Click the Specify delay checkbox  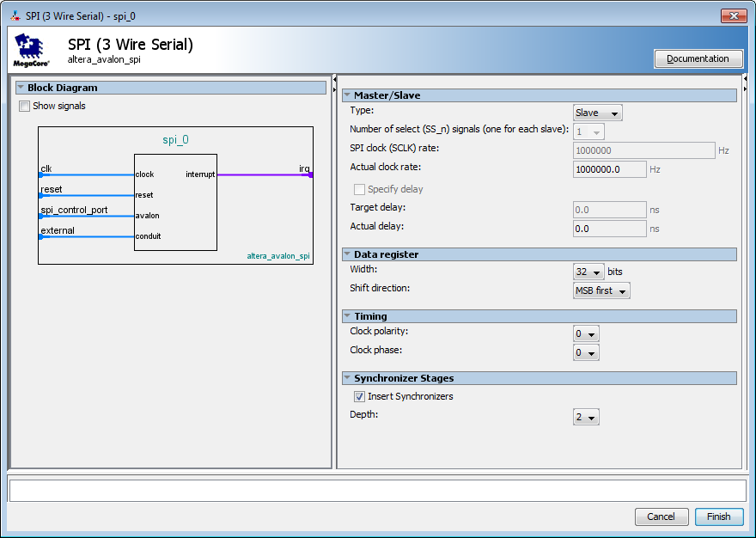(x=359, y=189)
